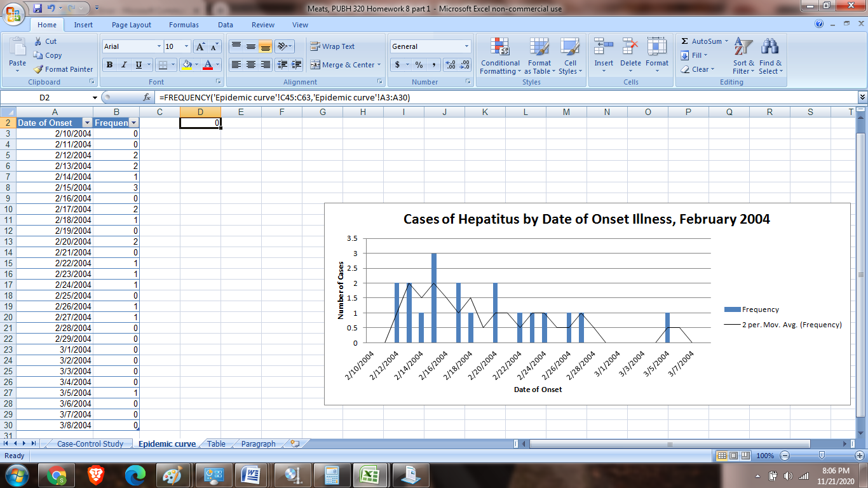Toggle Italic formatting
Viewport: 868px width, 488px height.
tap(123, 65)
